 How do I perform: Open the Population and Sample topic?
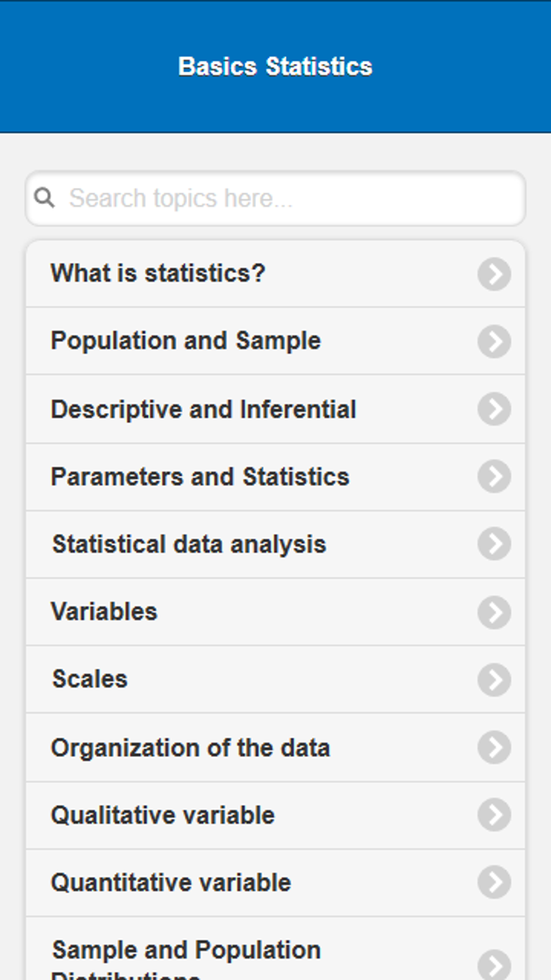coord(185,341)
